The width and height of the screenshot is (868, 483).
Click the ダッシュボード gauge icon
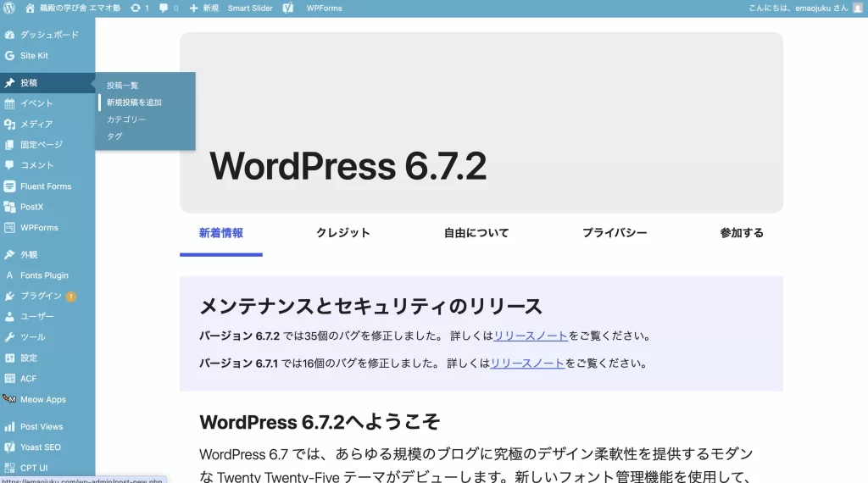tap(9, 34)
